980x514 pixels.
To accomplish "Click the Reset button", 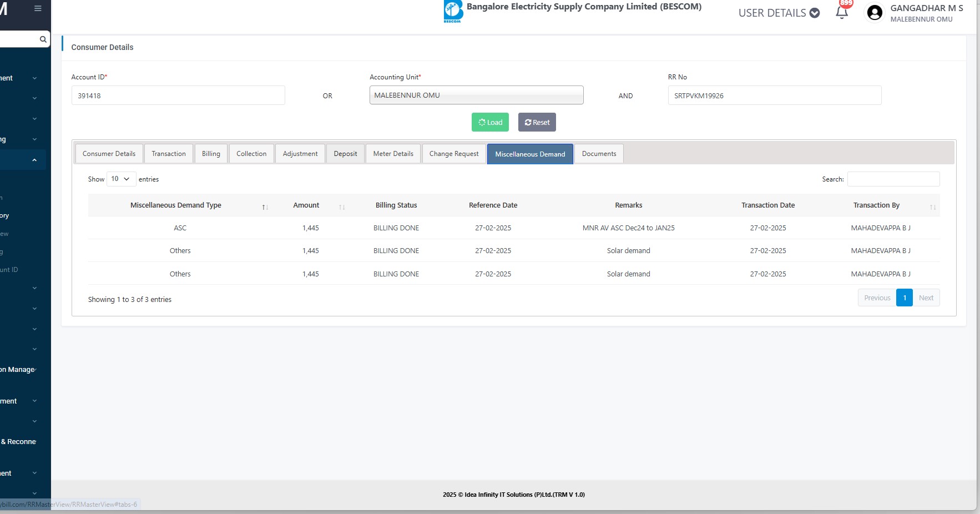I will pyautogui.click(x=537, y=122).
